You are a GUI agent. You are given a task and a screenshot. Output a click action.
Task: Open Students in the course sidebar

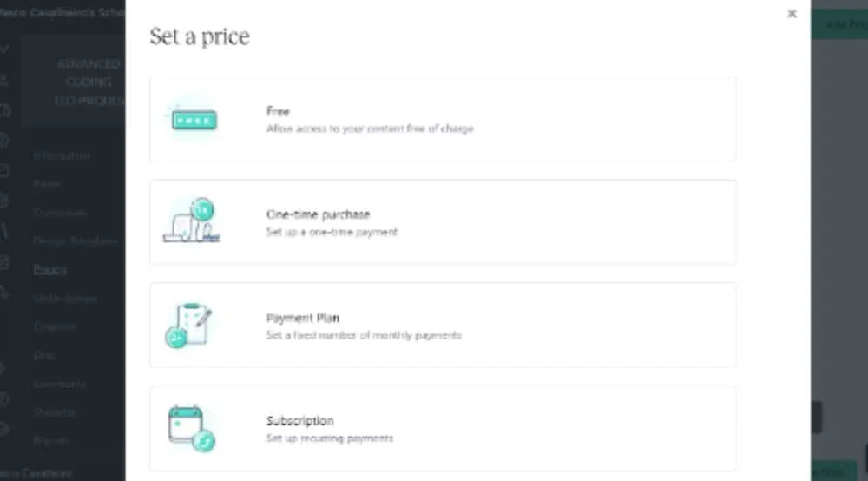tap(54, 412)
